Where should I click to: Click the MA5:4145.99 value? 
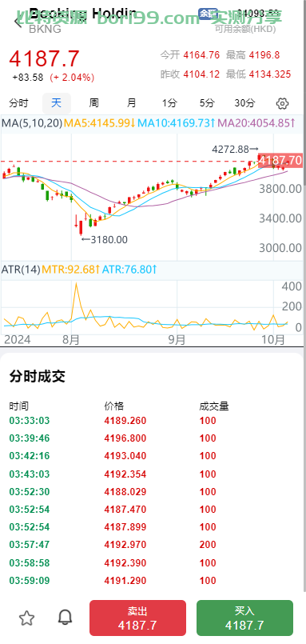tap(100, 123)
